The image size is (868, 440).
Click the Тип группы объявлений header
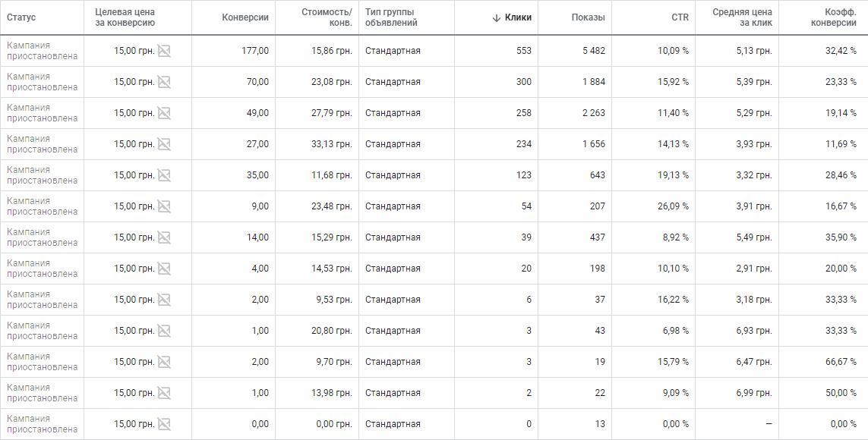click(391, 17)
